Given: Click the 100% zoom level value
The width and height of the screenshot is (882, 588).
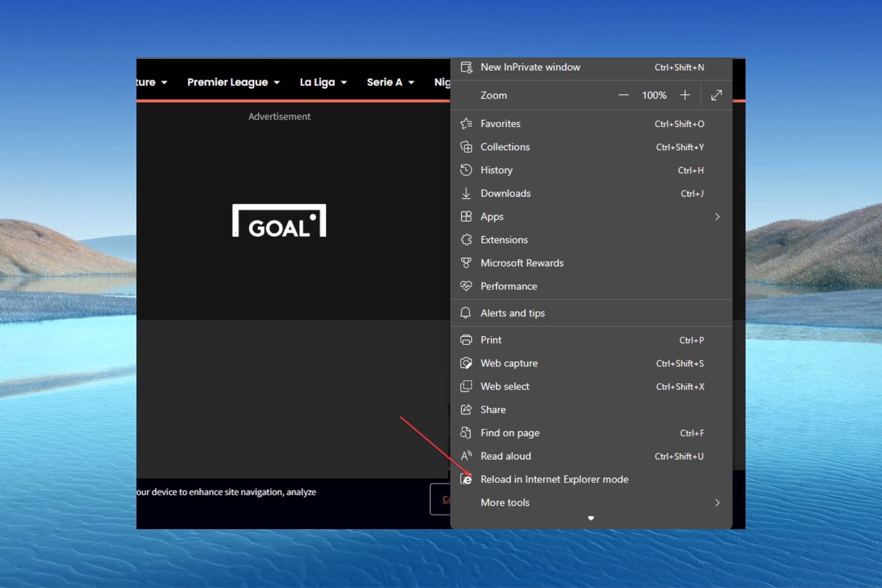Looking at the screenshot, I should click(654, 95).
